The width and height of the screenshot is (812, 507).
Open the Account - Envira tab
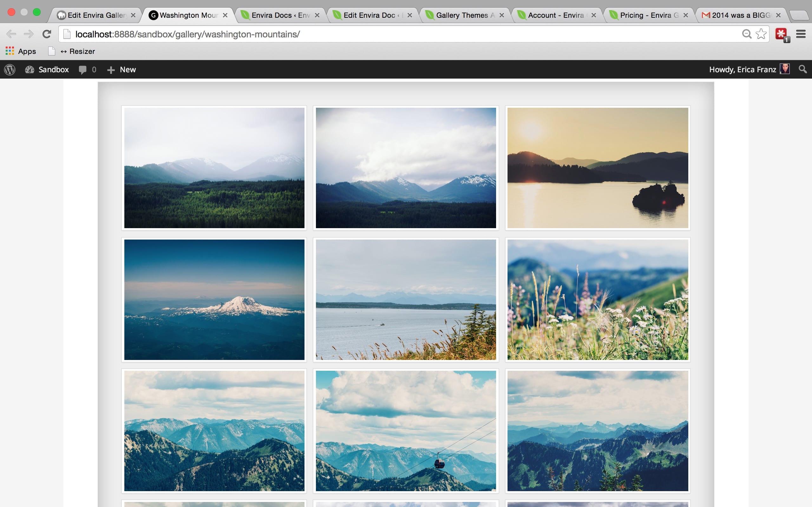[556, 15]
